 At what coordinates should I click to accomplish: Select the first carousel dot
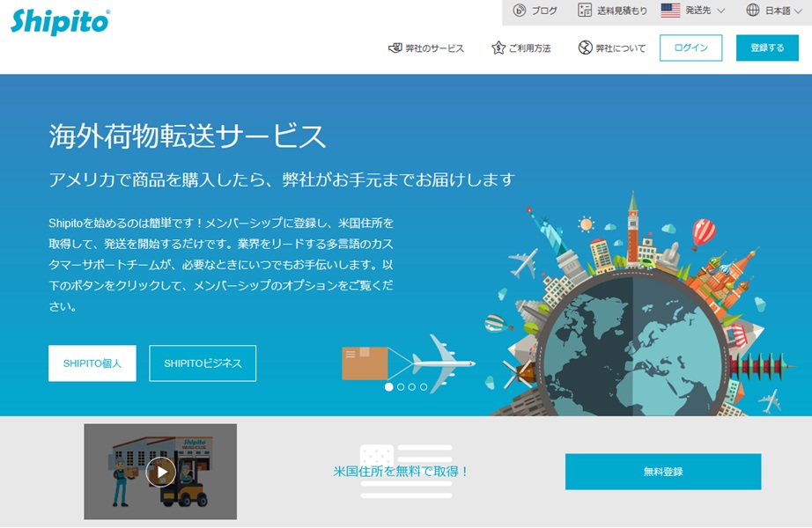[x=389, y=386]
